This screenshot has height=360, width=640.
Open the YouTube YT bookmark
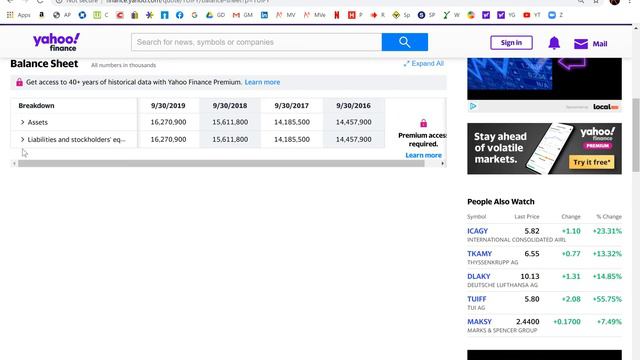pyautogui.click(x=531, y=15)
